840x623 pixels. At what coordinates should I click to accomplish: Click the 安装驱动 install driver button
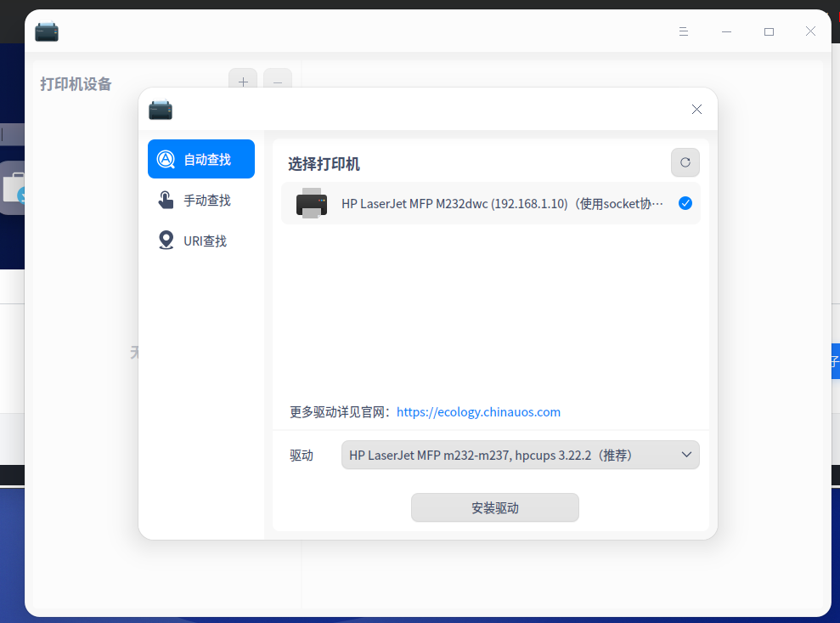pyautogui.click(x=495, y=507)
